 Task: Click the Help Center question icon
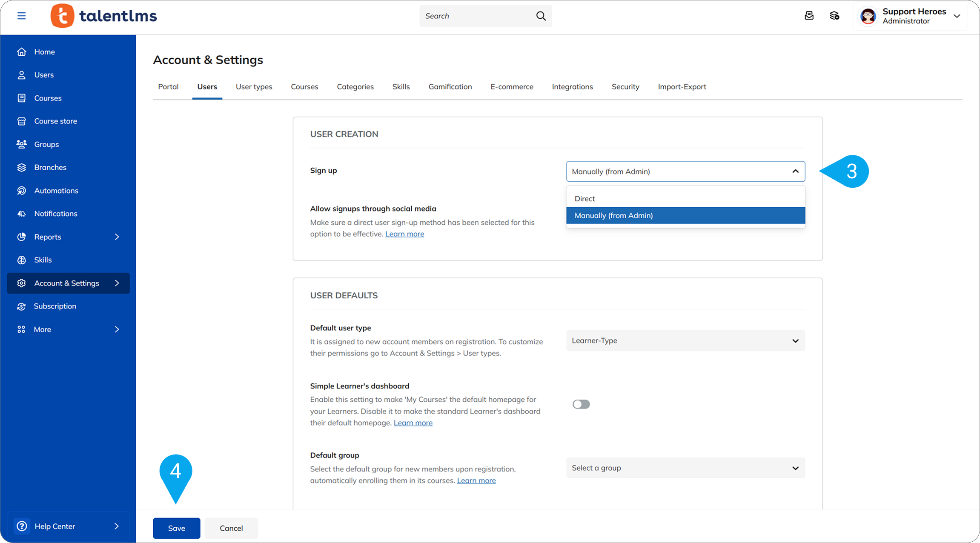pyautogui.click(x=22, y=526)
